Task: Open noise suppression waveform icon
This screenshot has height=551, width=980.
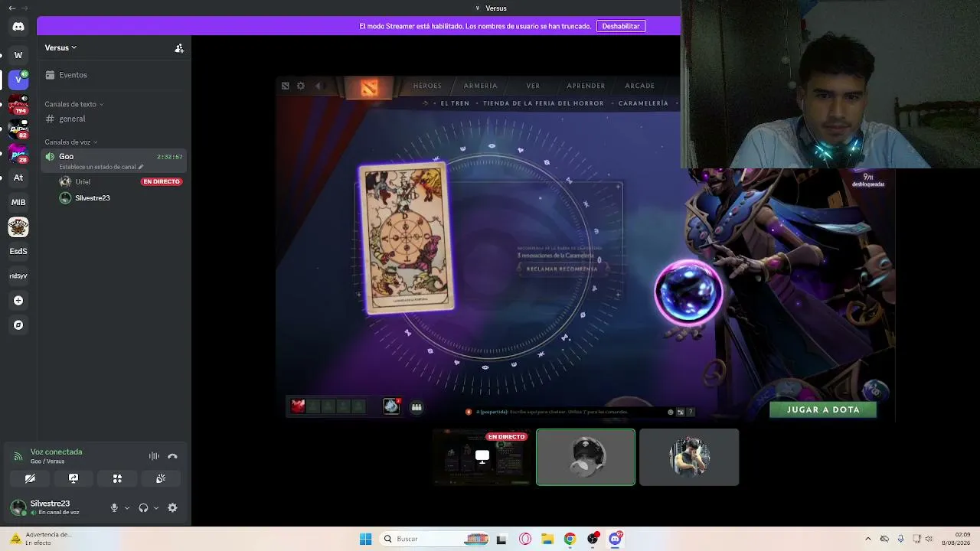Action: pos(154,456)
